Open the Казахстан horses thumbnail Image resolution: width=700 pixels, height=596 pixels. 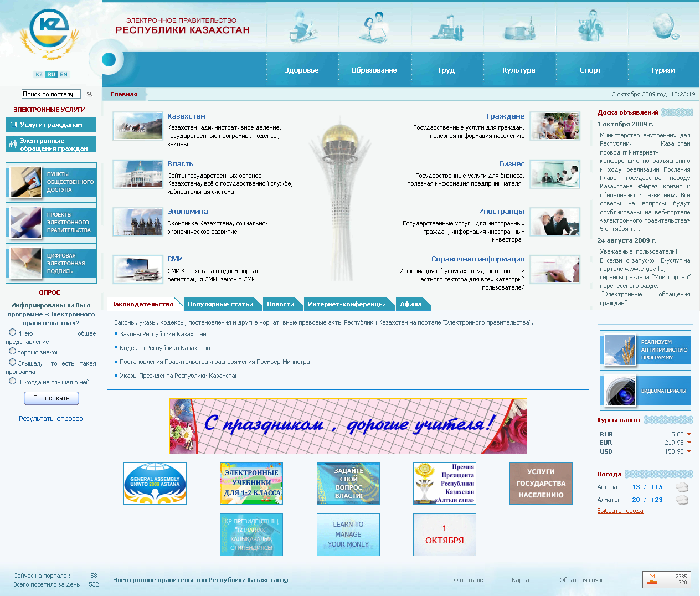tap(138, 126)
